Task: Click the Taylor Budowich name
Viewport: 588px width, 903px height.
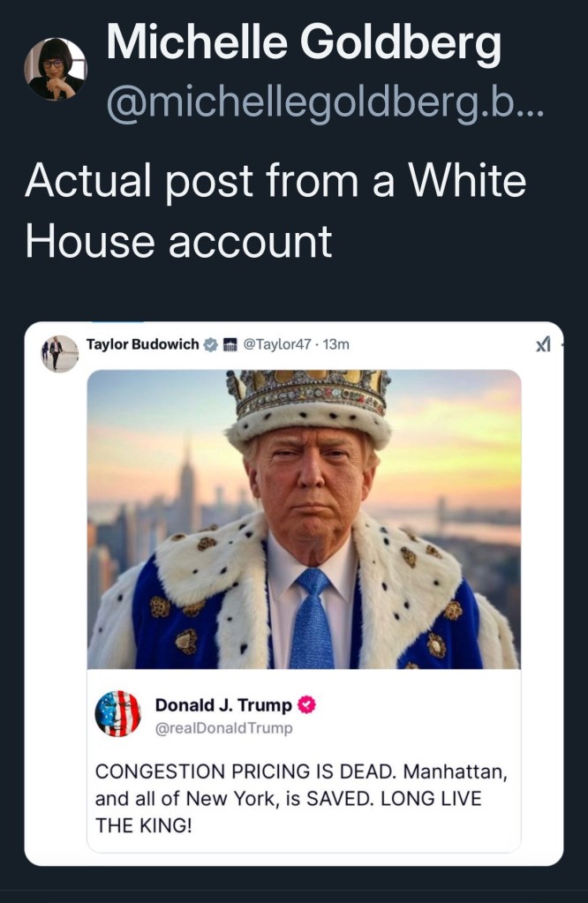Action: tap(142, 344)
